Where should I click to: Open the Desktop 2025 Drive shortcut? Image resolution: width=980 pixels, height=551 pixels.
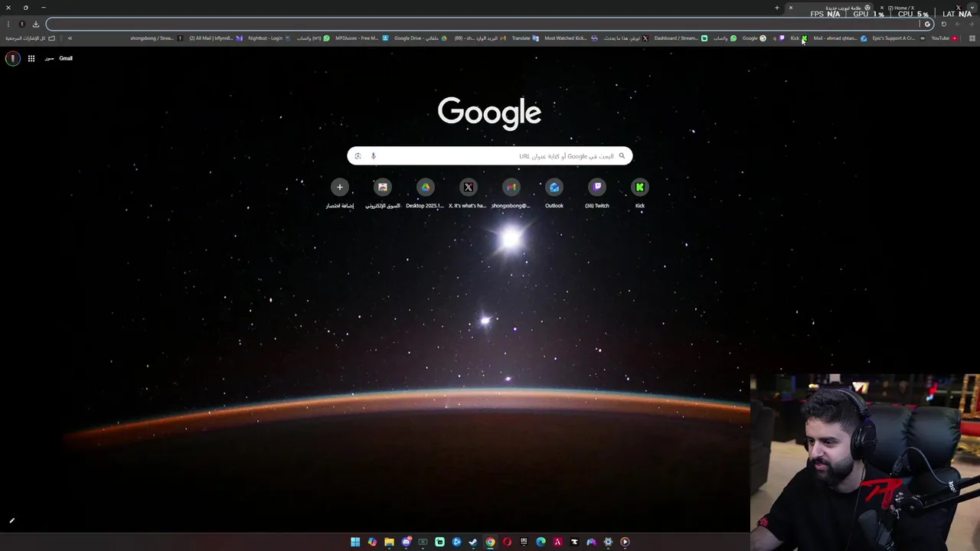(426, 193)
